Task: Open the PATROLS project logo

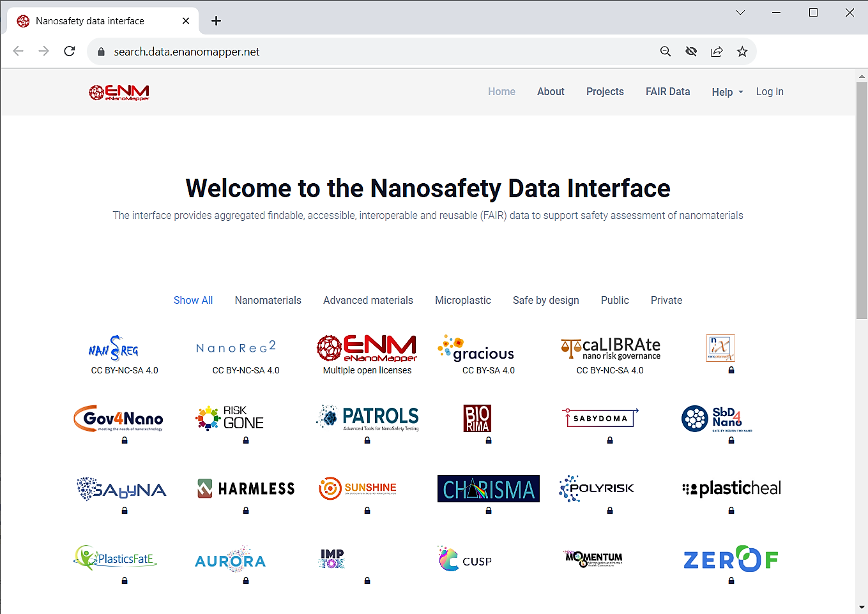Action: click(368, 418)
